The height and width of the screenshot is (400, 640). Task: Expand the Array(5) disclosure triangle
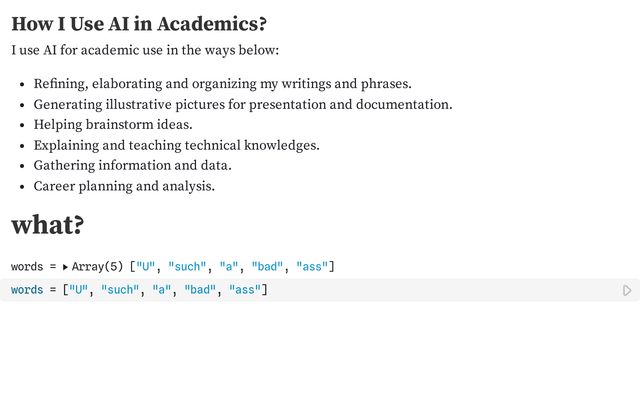coord(65,267)
